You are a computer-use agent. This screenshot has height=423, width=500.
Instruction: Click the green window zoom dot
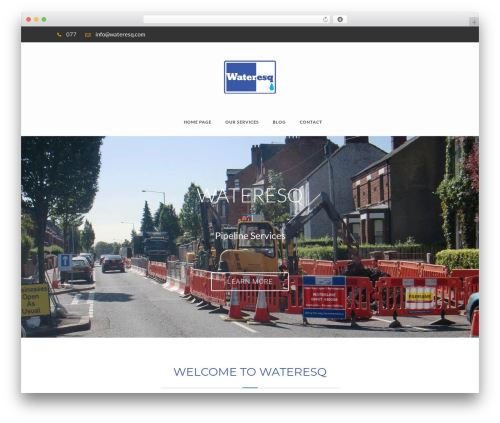point(44,20)
